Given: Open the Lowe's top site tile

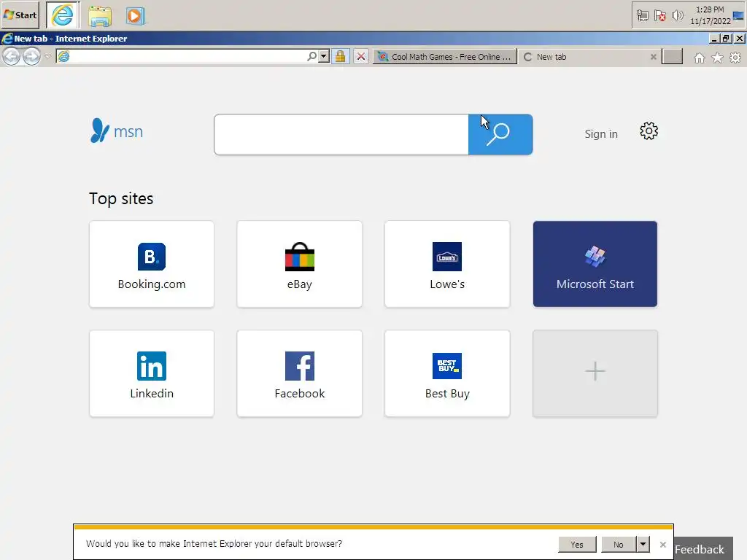Looking at the screenshot, I should (447, 264).
